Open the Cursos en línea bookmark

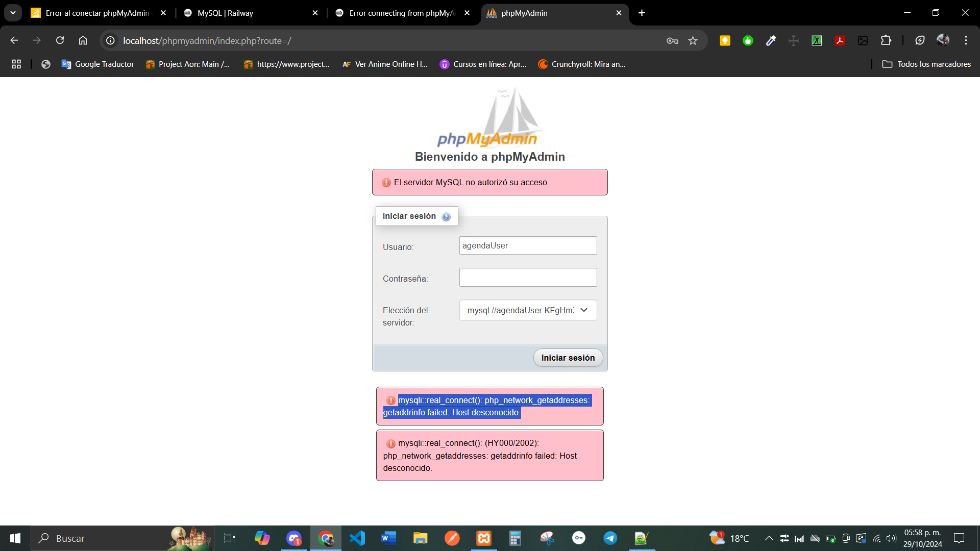click(483, 64)
